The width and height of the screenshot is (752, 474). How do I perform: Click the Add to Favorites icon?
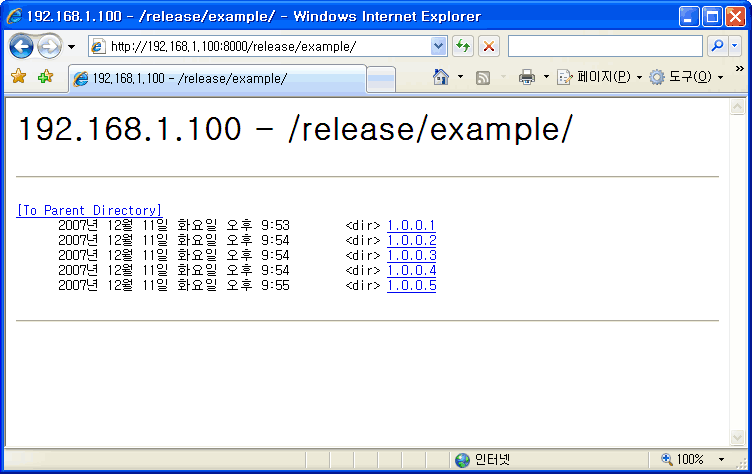(45, 77)
